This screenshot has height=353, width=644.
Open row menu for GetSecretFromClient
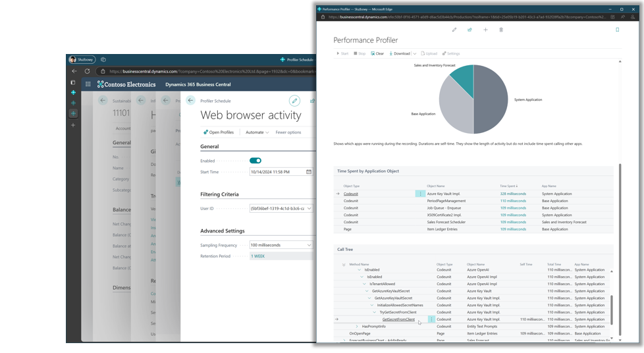click(431, 319)
